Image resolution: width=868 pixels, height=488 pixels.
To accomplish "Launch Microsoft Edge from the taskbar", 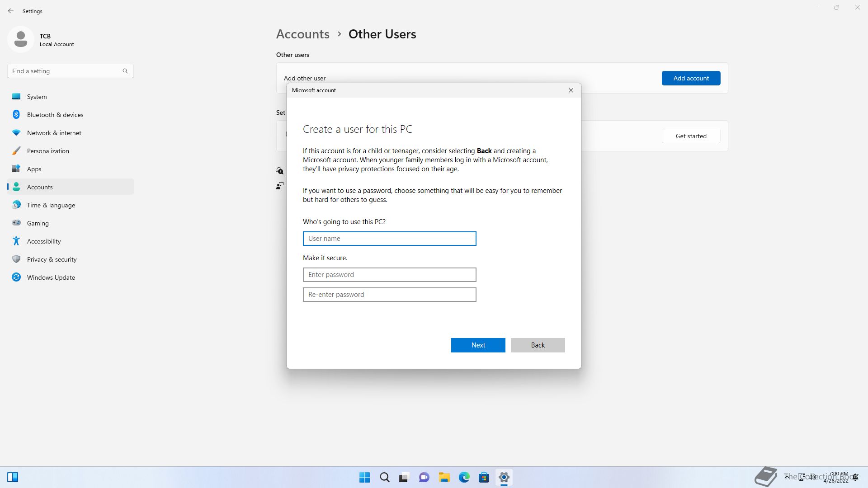I will coord(464,477).
